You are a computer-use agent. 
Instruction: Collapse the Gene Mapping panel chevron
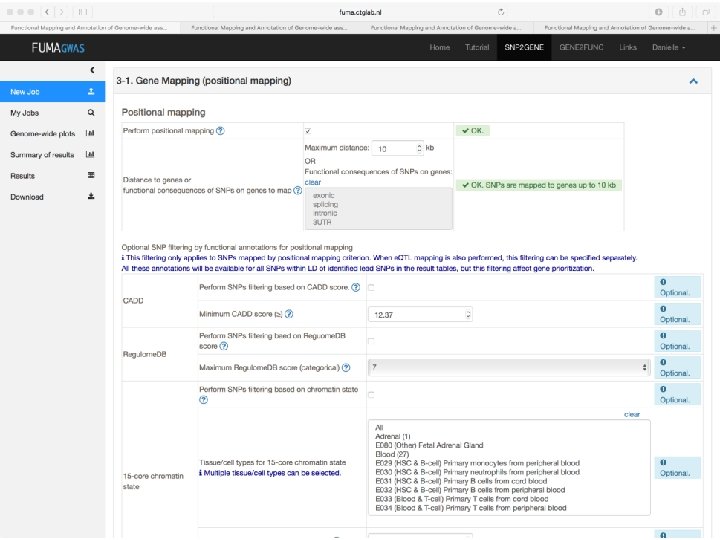694,81
